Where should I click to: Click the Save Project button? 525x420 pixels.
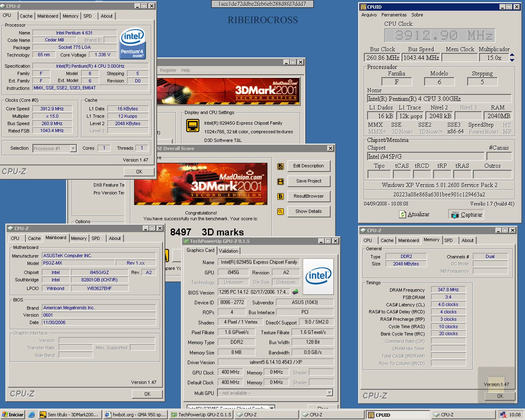308,181
